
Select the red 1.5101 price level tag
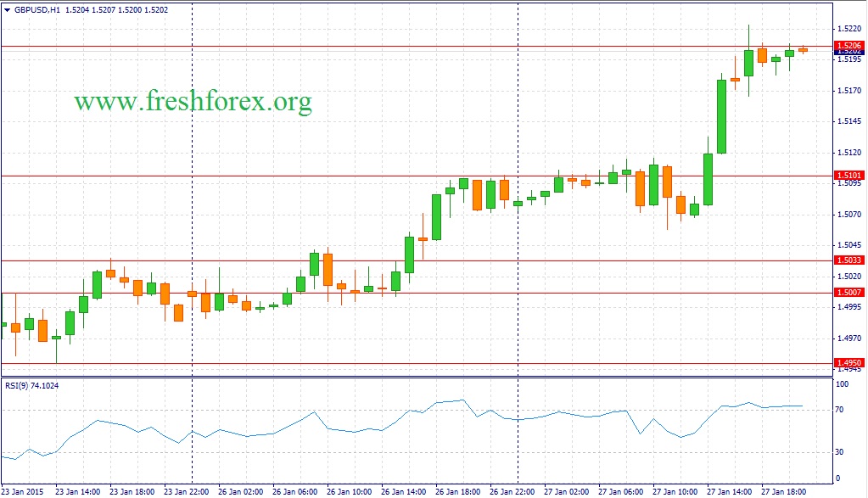(x=848, y=176)
